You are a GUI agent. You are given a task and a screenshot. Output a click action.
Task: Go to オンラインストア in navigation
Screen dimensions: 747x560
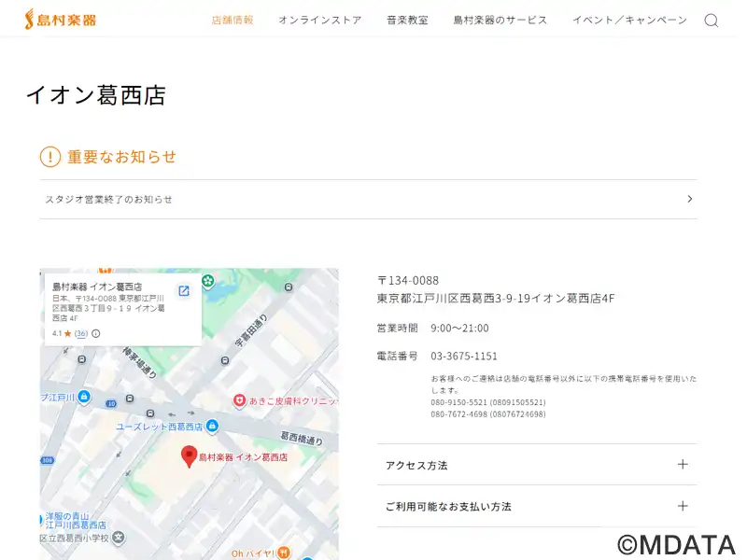(x=319, y=21)
